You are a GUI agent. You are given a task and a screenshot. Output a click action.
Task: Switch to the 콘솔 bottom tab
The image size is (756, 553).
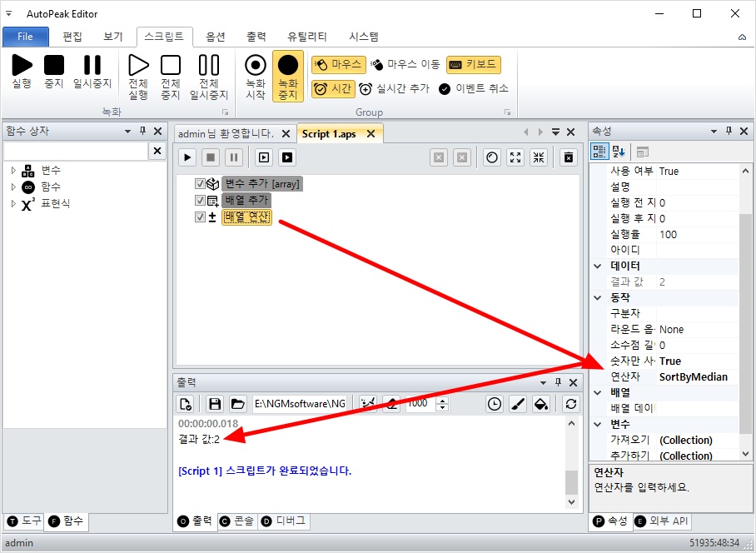237,521
